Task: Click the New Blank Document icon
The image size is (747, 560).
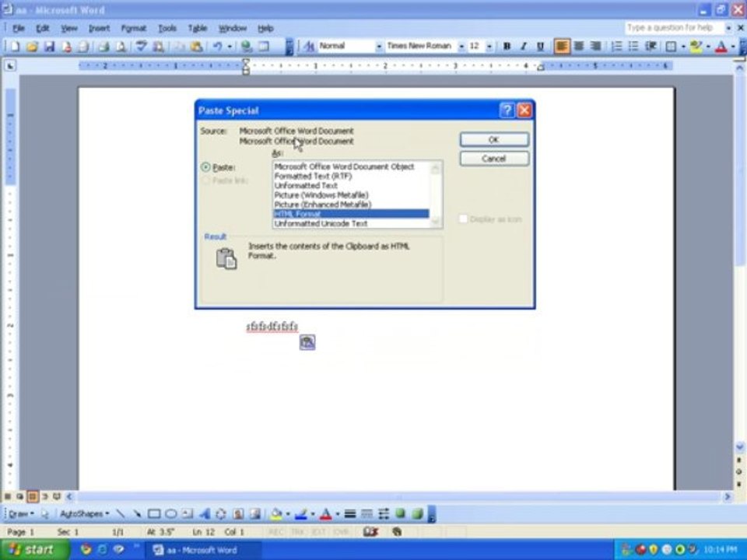Action: [15, 46]
